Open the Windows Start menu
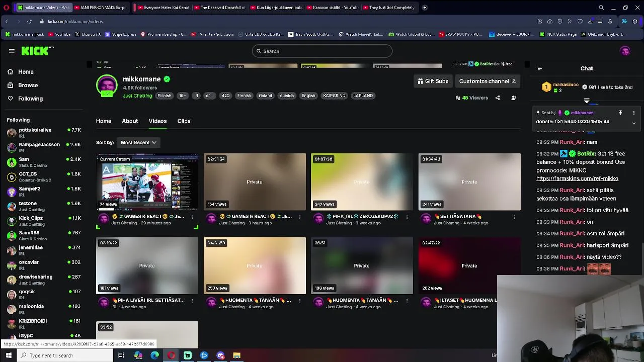This screenshot has width=644, height=362. coord(9,355)
